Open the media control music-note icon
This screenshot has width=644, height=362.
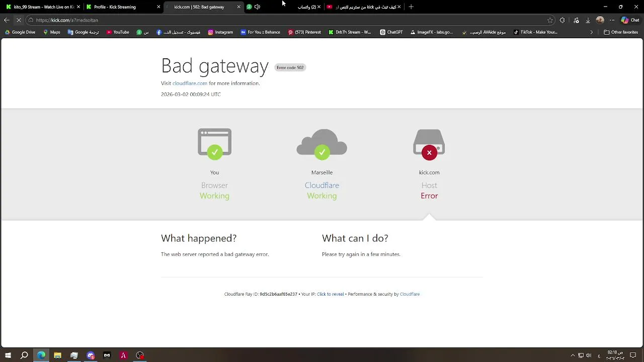pyautogui.click(x=576, y=20)
